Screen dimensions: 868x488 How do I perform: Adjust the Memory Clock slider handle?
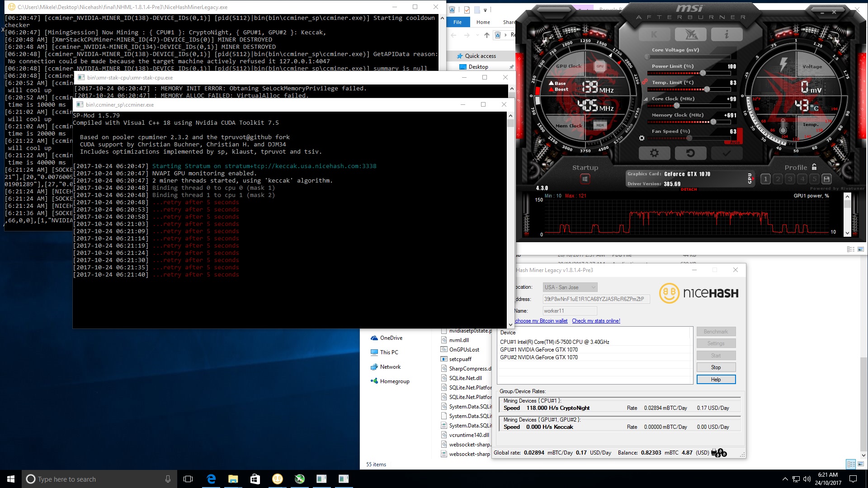[713, 122]
